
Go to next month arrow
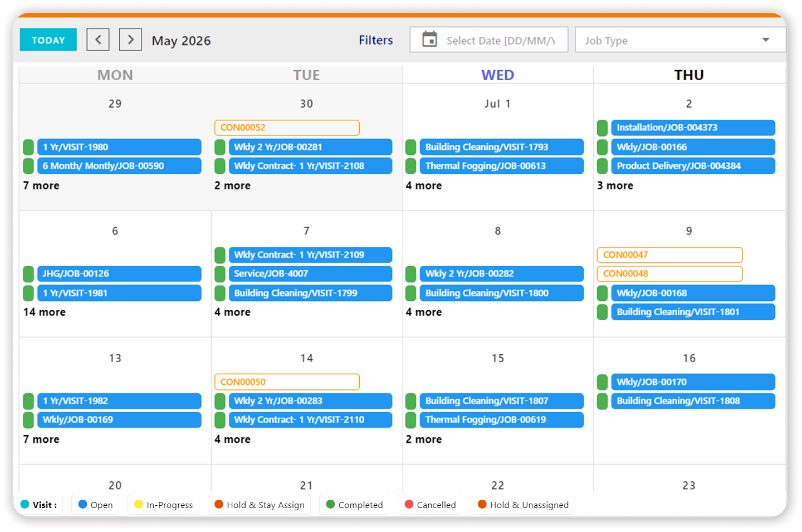click(131, 40)
